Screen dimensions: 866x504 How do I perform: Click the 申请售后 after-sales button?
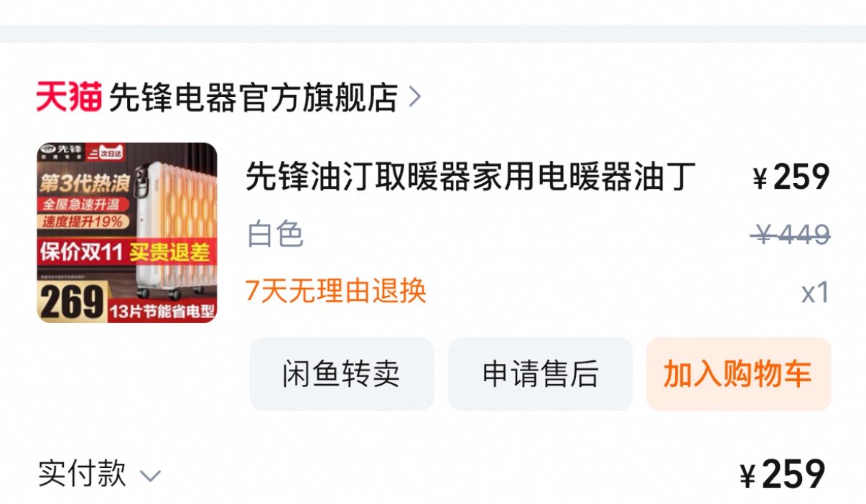click(x=540, y=374)
